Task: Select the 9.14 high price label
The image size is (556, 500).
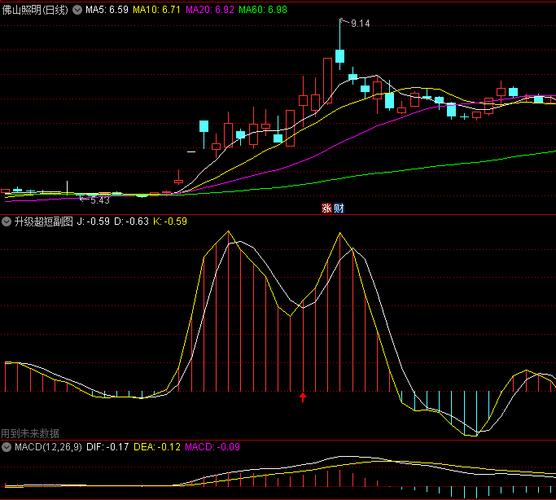Action: (360, 23)
